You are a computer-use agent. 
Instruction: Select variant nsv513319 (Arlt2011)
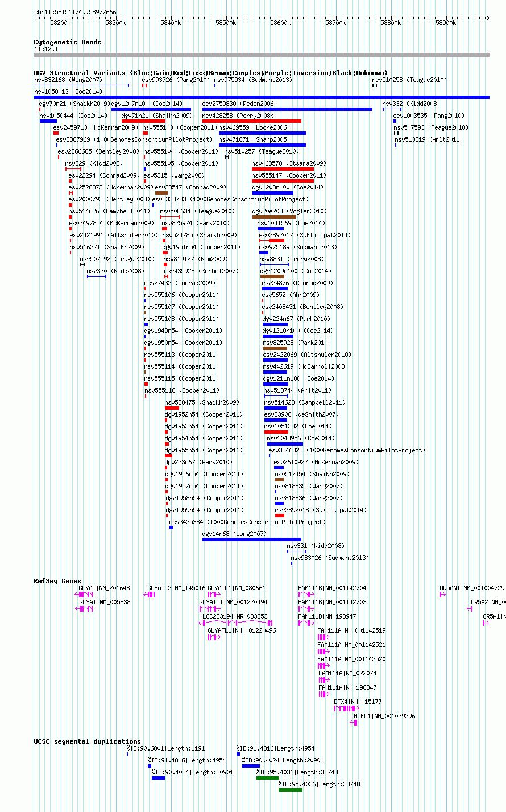coord(429,140)
